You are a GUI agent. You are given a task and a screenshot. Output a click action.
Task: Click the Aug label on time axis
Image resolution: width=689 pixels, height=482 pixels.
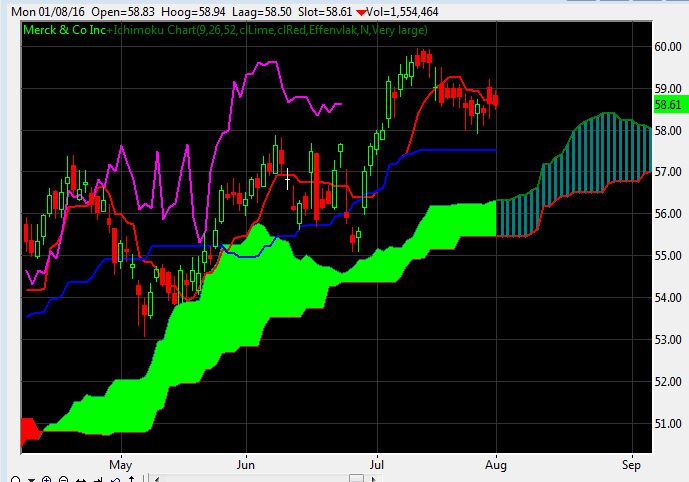pyautogui.click(x=496, y=465)
